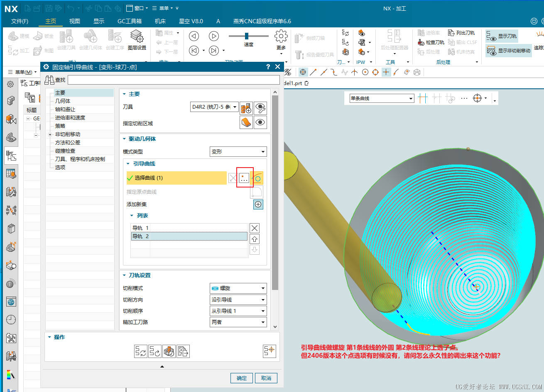Image resolution: width=544 pixels, height=392 pixels.
Task: Move the selected guide up in list
Action: pos(255,239)
